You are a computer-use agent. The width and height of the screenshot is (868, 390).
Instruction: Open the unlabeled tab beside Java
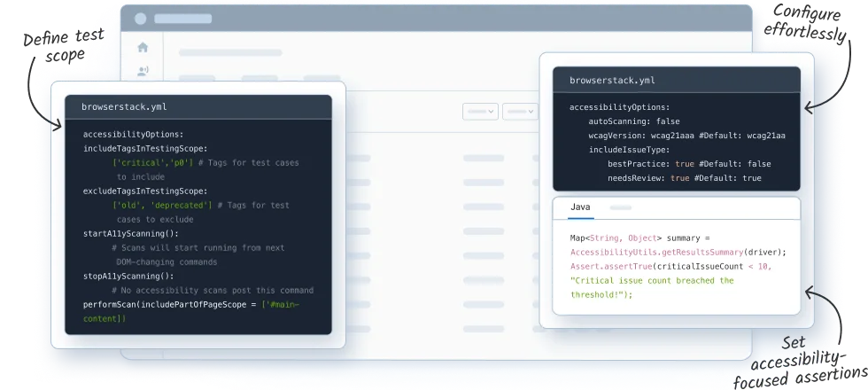coord(621,207)
